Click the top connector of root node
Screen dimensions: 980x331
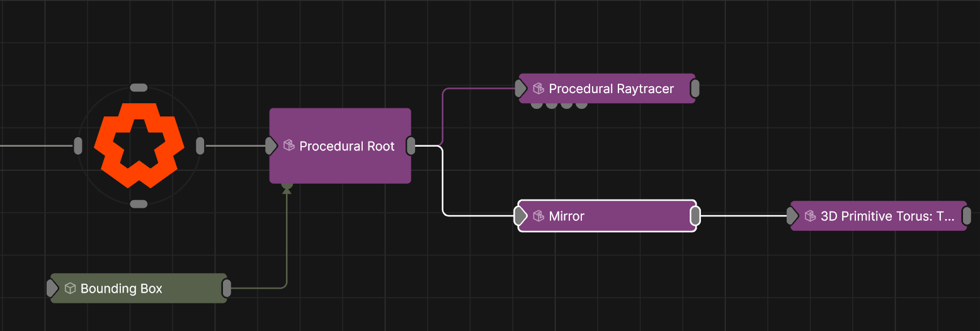(x=139, y=87)
